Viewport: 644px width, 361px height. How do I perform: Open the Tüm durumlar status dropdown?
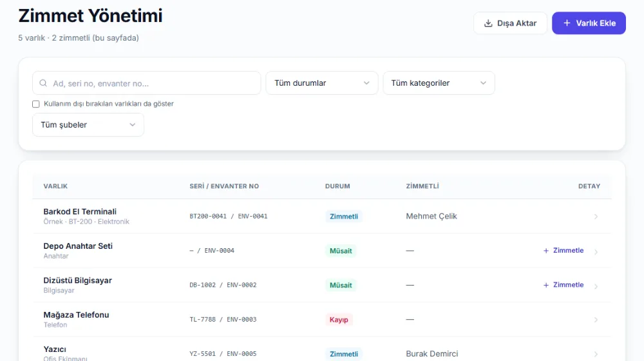point(321,83)
